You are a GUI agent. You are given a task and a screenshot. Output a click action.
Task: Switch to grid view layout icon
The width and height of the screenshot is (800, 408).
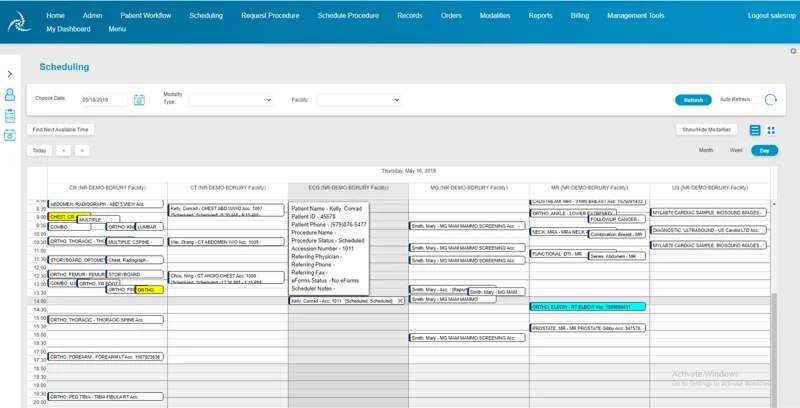click(x=771, y=130)
